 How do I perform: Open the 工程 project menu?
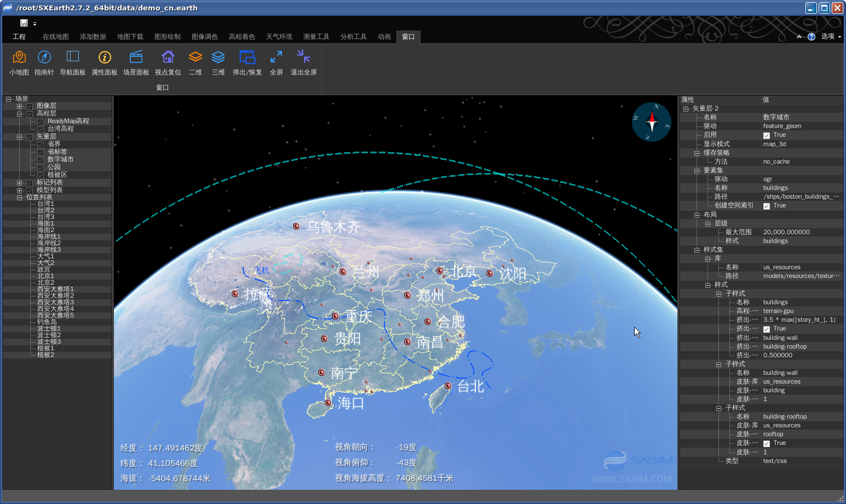tap(19, 37)
